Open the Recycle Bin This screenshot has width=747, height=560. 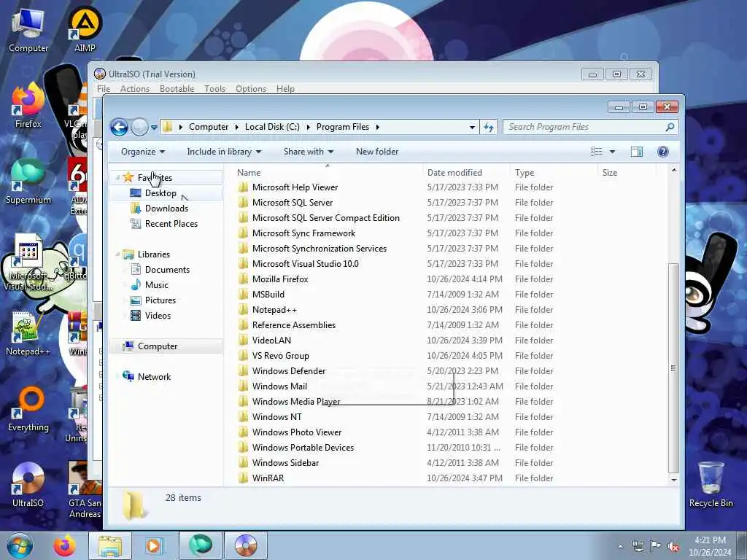pyautogui.click(x=711, y=485)
